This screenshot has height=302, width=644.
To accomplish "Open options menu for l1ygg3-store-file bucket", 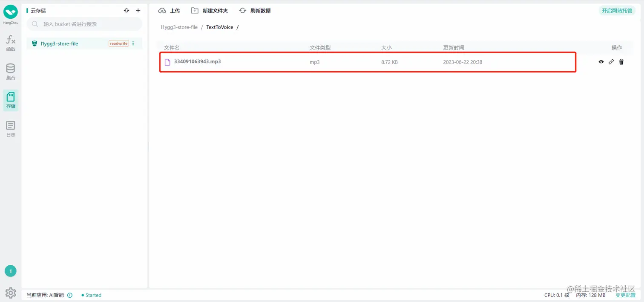I will [133, 44].
